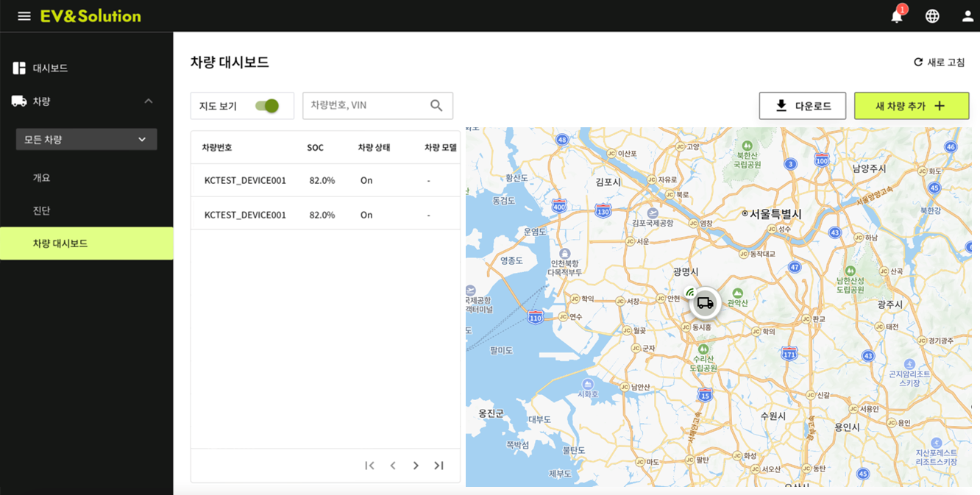Click 서울특별시 label on map

[775, 213]
